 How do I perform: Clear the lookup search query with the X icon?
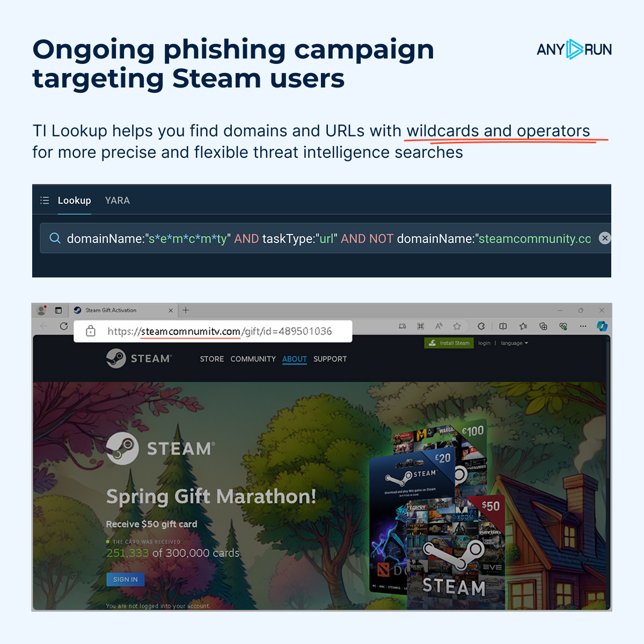coord(605,238)
